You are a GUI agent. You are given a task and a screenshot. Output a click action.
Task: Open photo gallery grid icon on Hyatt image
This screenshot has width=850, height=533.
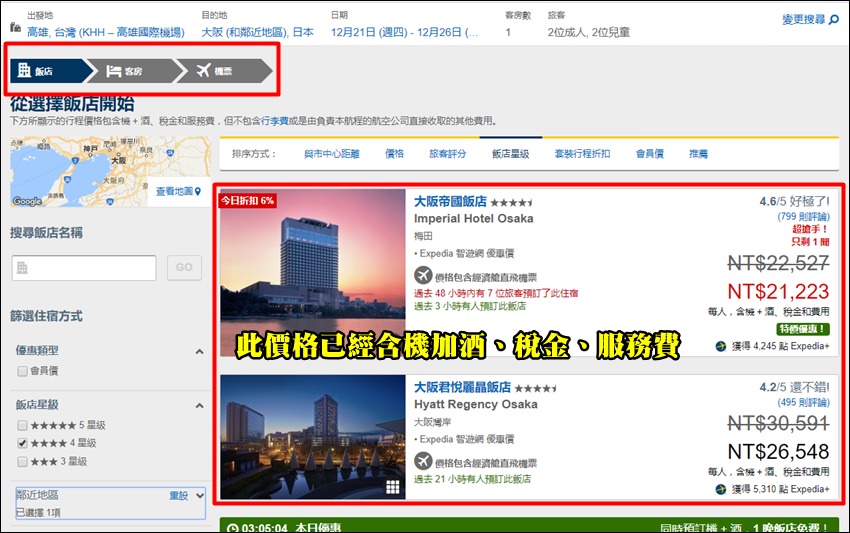392,487
